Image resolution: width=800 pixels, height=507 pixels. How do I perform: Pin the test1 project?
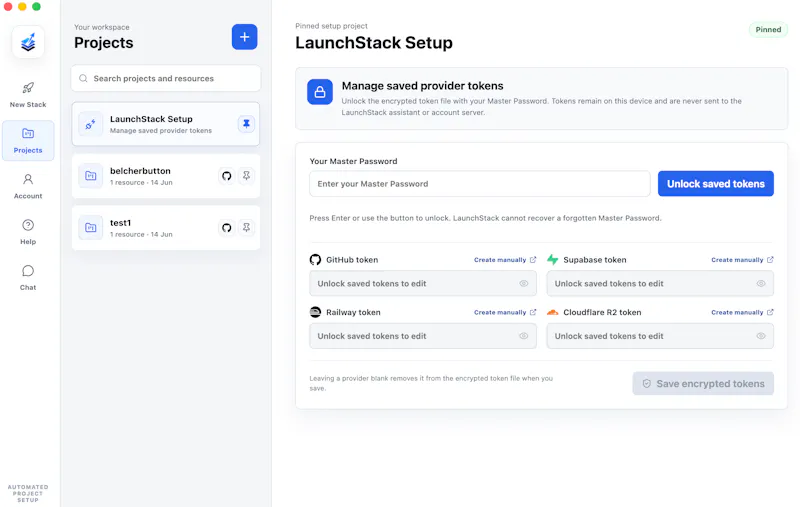tap(246, 228)
